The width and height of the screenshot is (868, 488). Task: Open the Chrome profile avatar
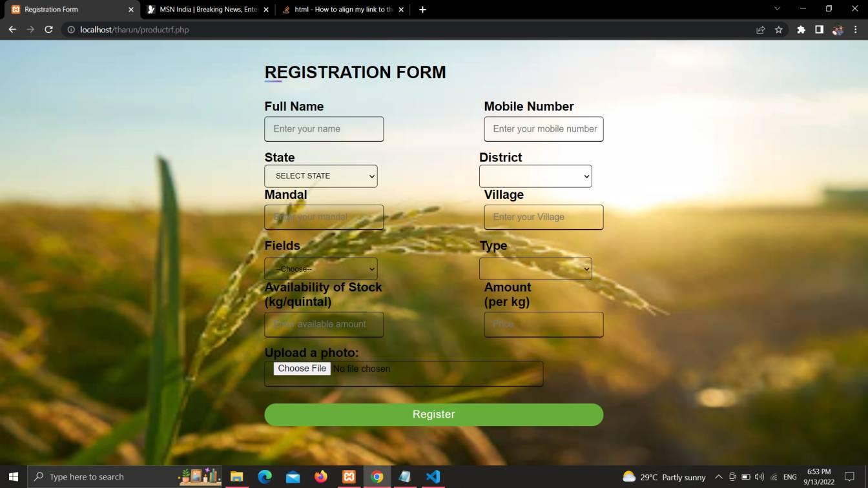coord(838,30)
